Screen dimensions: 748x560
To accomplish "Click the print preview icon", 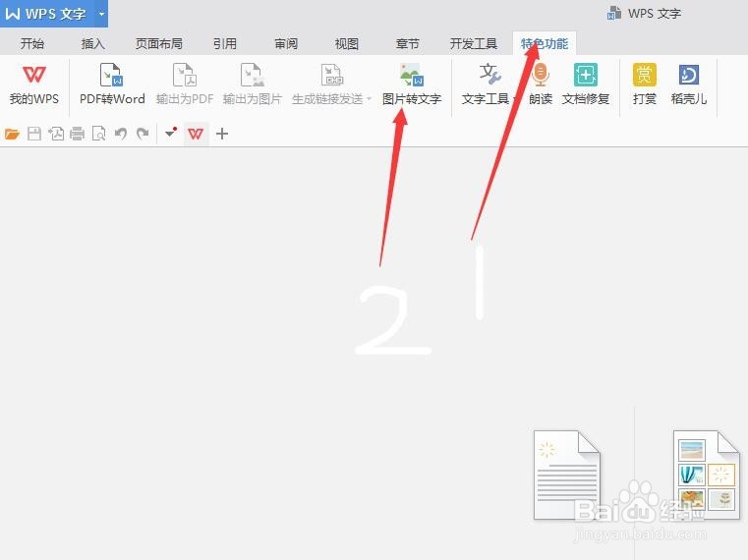I will click(x=98, y=134).
